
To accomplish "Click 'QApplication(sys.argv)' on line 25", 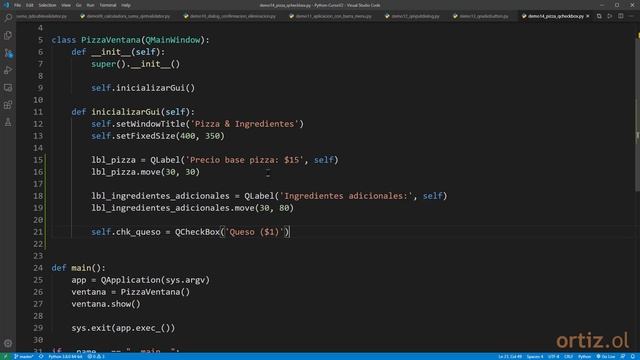I will tap(155, 280).
